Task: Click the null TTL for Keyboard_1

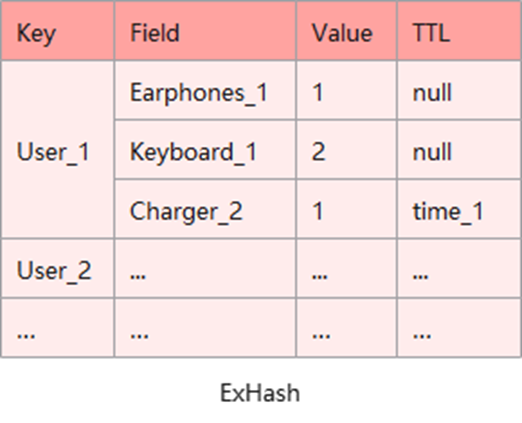Action: (459, 150)
